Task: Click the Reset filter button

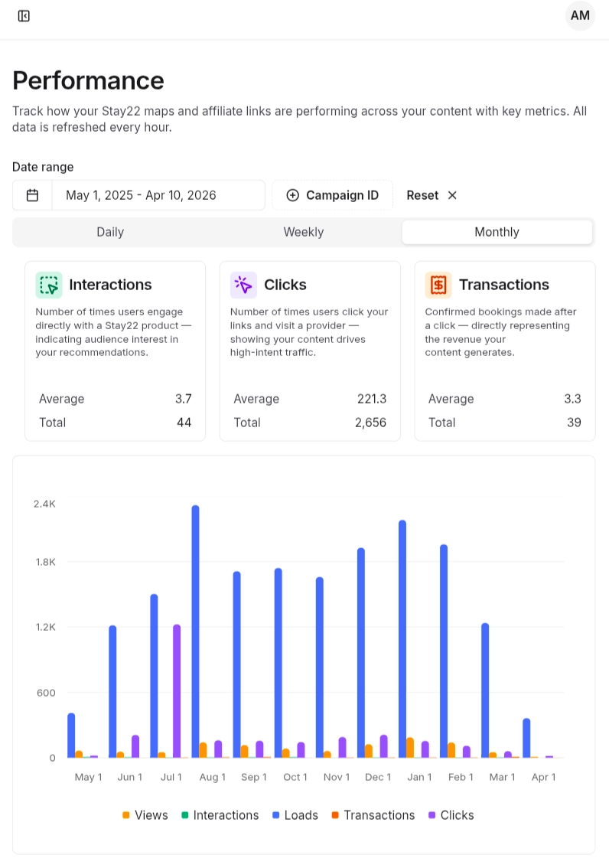Action: coord(422,195)
